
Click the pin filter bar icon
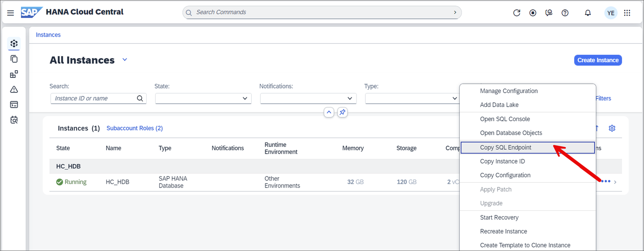(x=342, y=113)
